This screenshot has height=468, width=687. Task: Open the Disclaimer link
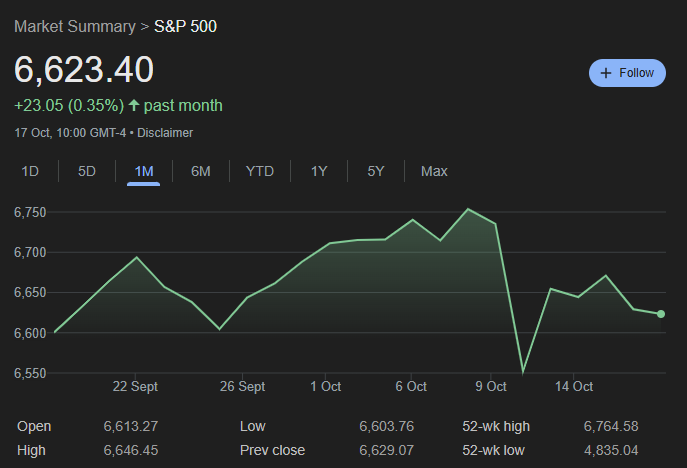click(x=165, y=133)
